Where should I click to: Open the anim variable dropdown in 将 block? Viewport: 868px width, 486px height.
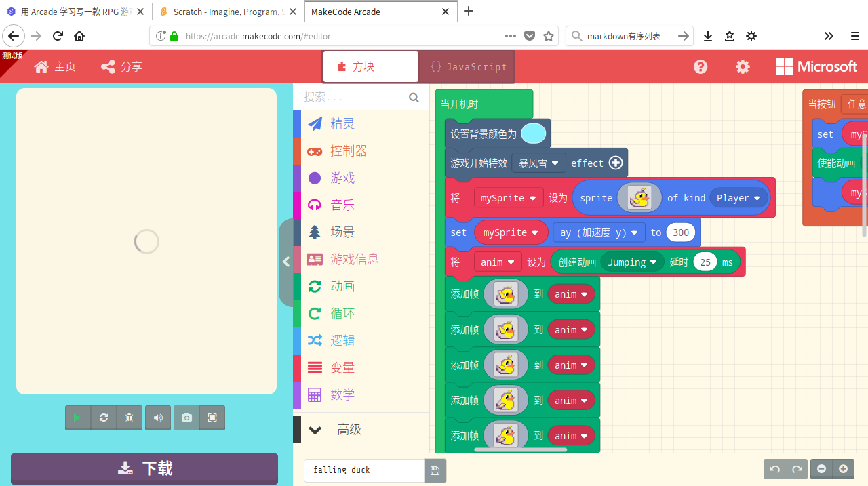(498, 262)
